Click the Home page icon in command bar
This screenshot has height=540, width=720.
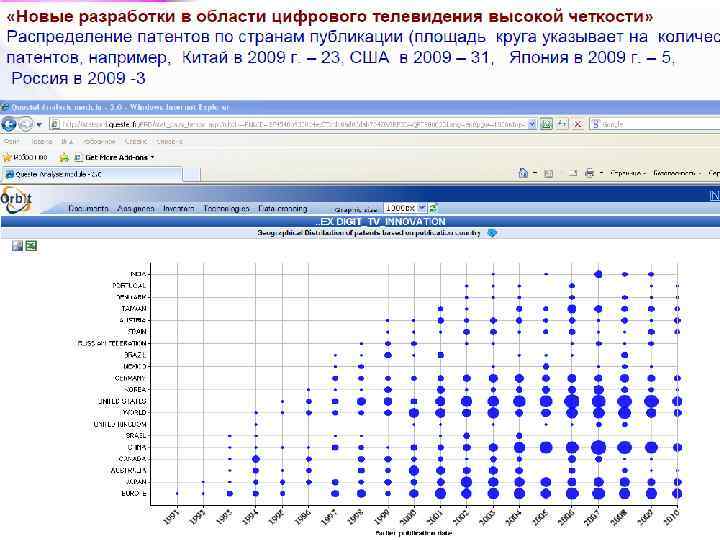523,173
